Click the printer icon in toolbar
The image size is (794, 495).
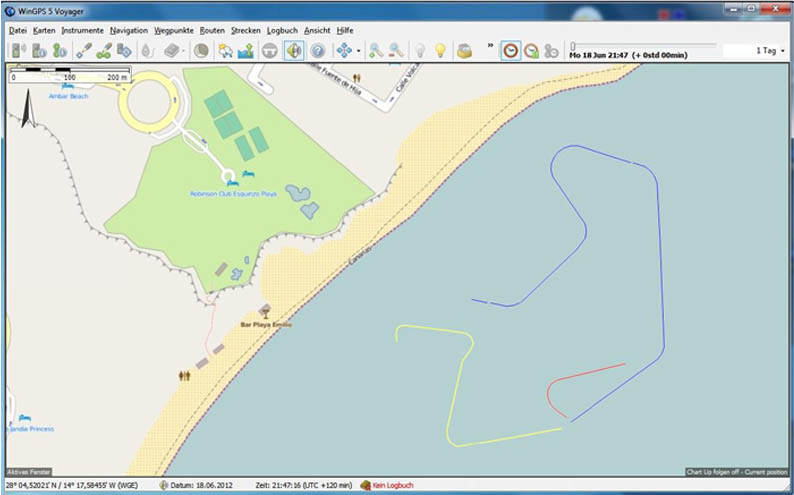(464, 51)
